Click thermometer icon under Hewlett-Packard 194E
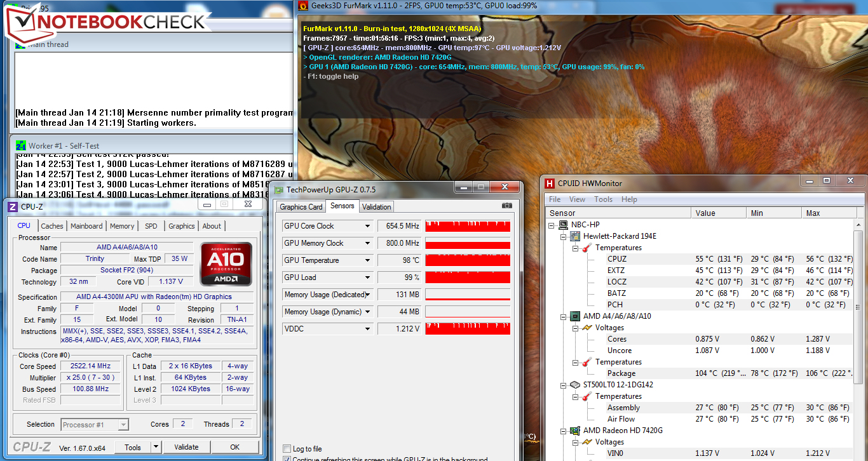This screenshot has height=461, width=868. (587, 248)
